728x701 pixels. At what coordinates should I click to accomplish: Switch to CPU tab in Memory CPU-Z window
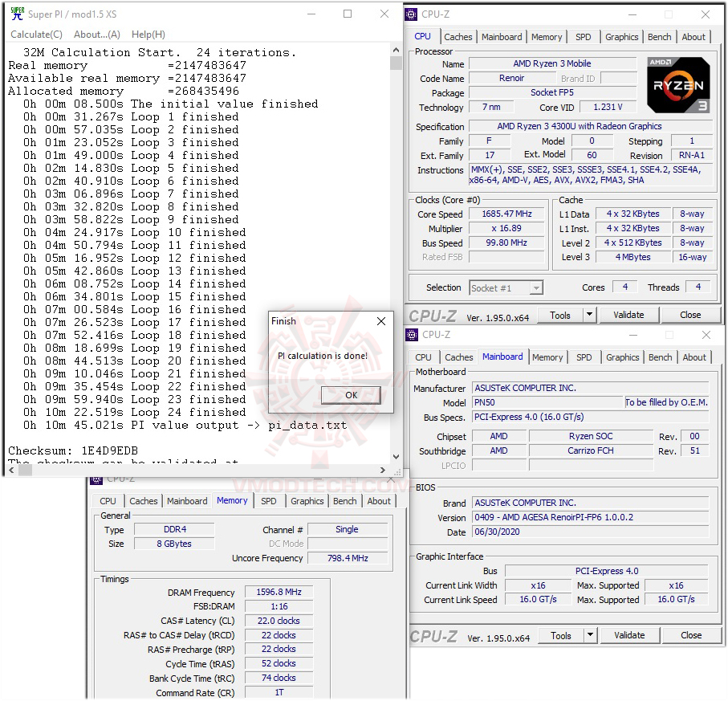tap(108, 501)
